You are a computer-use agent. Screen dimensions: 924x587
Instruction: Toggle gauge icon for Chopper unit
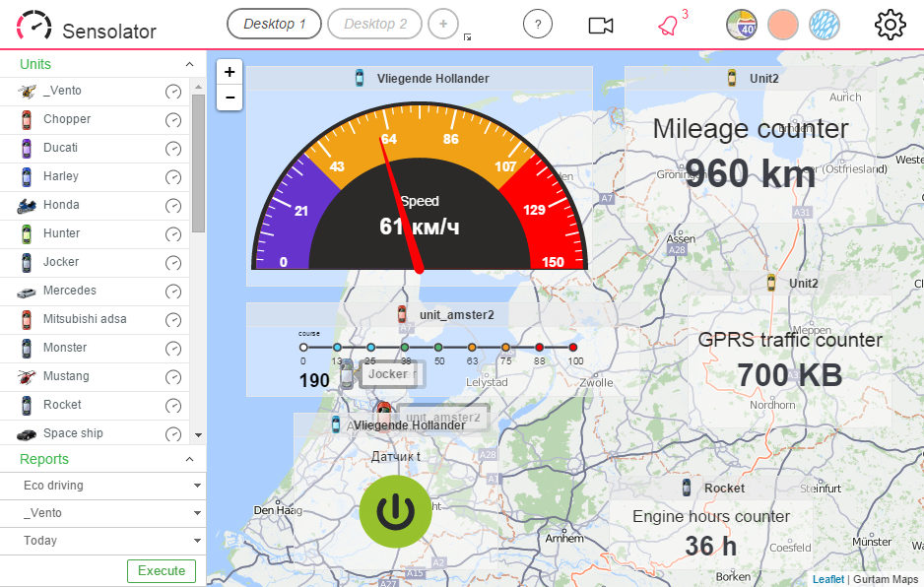tap(173, 120)
